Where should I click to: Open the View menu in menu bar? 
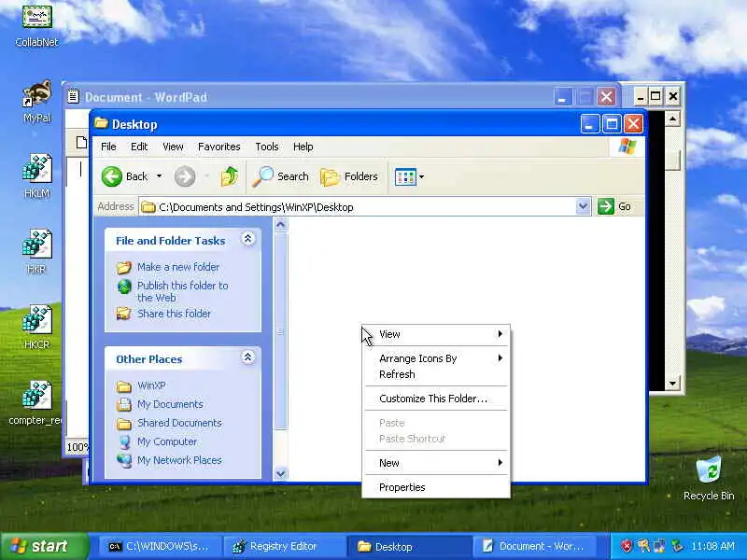173,147
